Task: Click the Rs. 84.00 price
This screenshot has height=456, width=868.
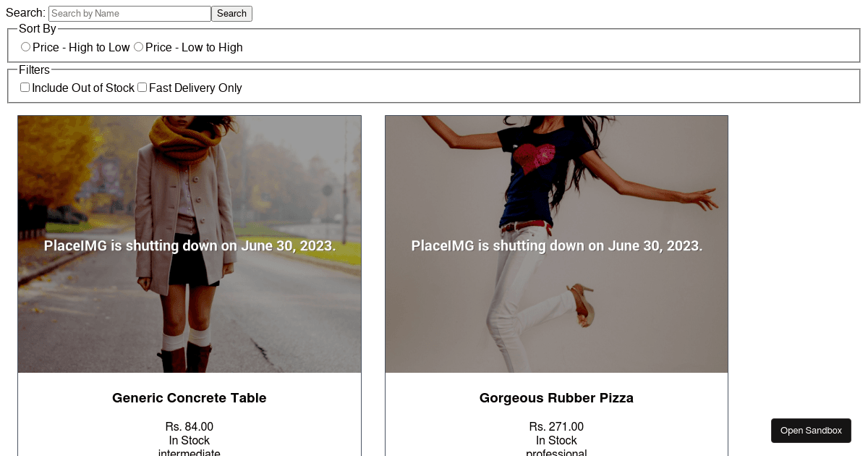Action: coord(190,427)
